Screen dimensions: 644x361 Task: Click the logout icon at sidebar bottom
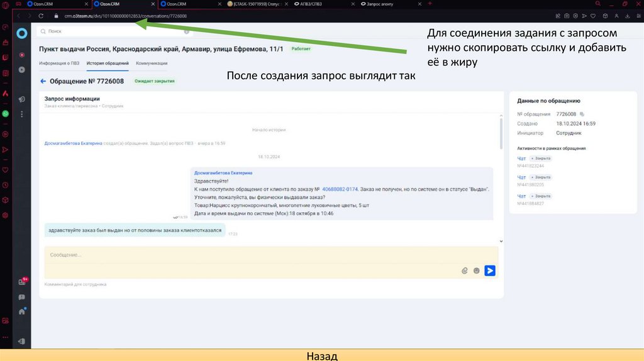[x=22, y=342]
